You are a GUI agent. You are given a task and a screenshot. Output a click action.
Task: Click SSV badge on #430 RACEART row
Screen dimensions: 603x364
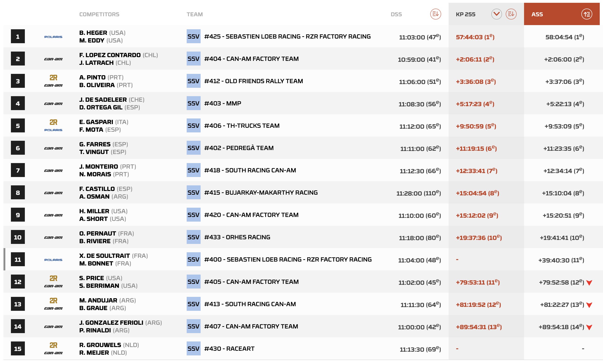pyautogui.click(x=193, y=348)
